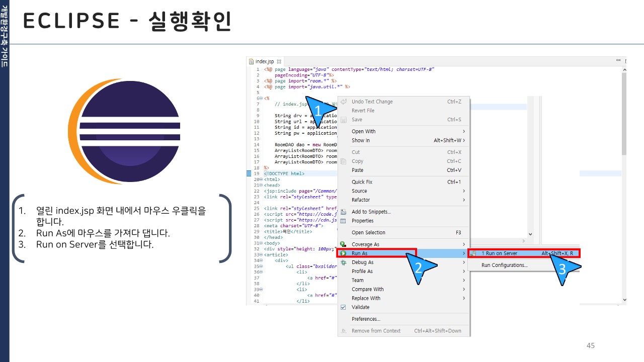Select 1 Run on Server in submenu
Image resolution: width=644 pixels, height=362 pixels.
point(524,253)
